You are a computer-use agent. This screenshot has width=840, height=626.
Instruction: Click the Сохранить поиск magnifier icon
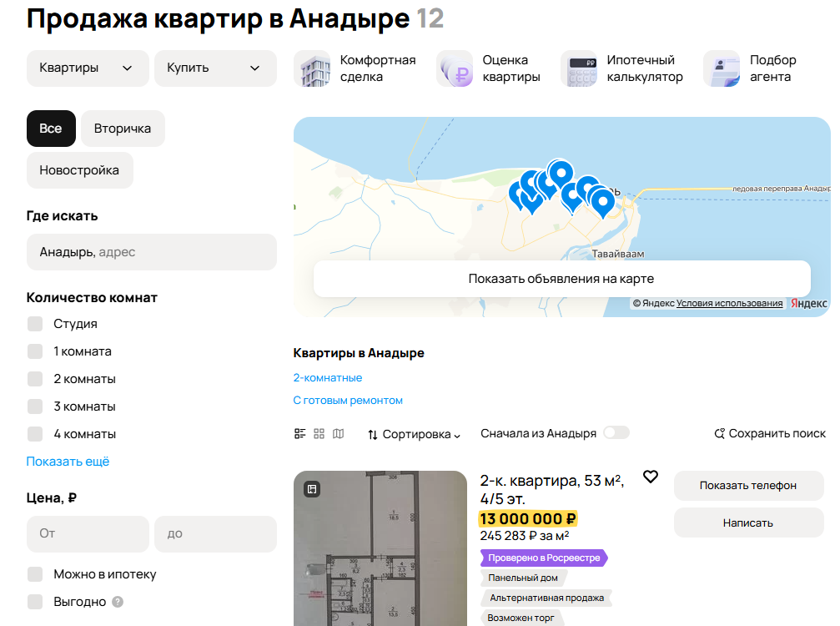coord(718,433)
